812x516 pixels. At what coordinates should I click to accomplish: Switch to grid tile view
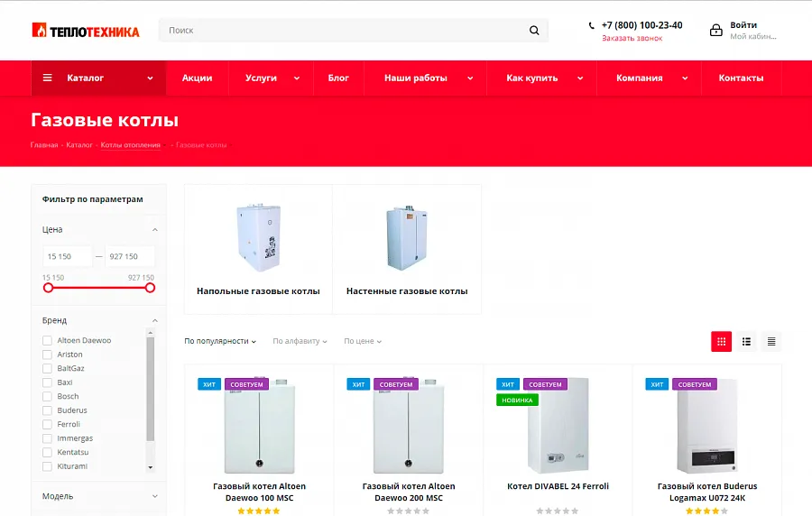coord(721,341)
